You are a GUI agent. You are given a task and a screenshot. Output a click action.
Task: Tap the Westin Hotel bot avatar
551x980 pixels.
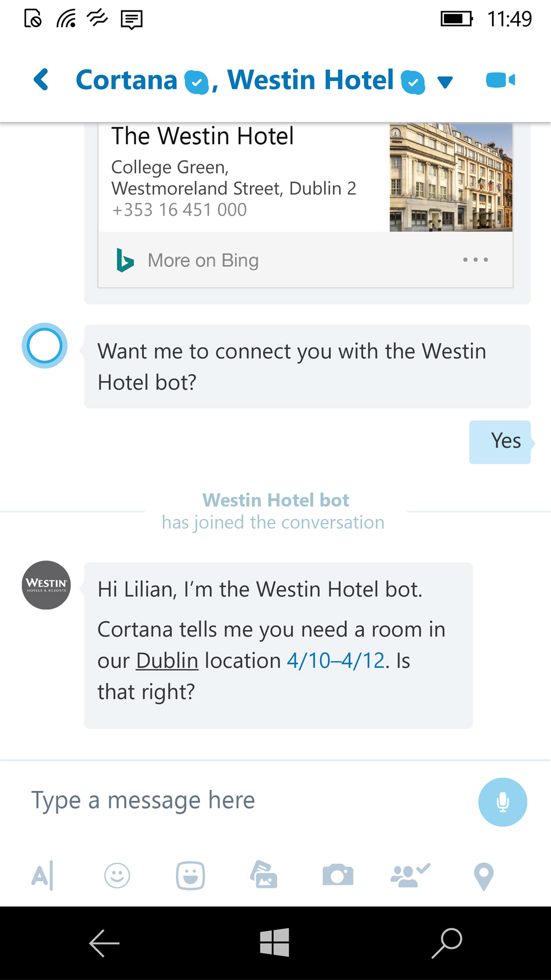(46, 585)
